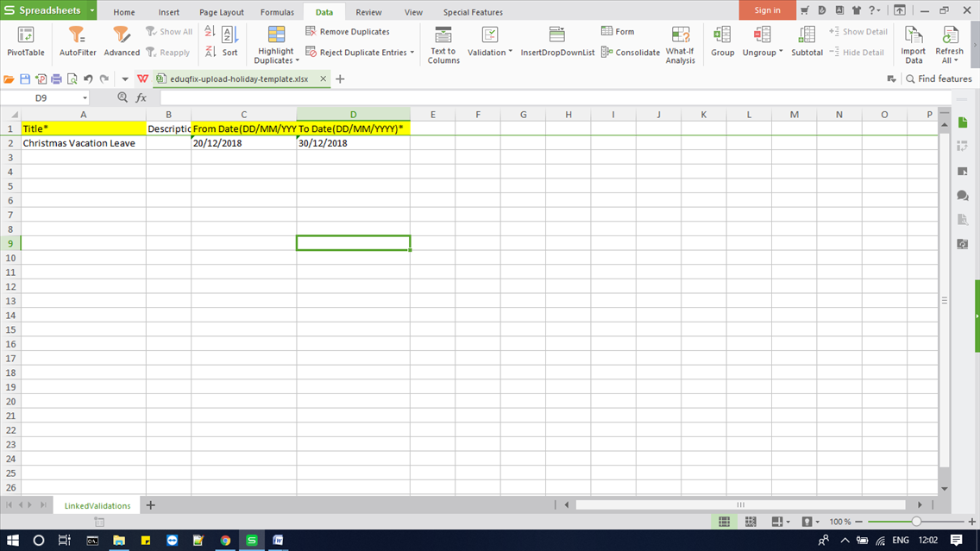Click Show Detail button
The image size is (980, 551).
point(858,31)
